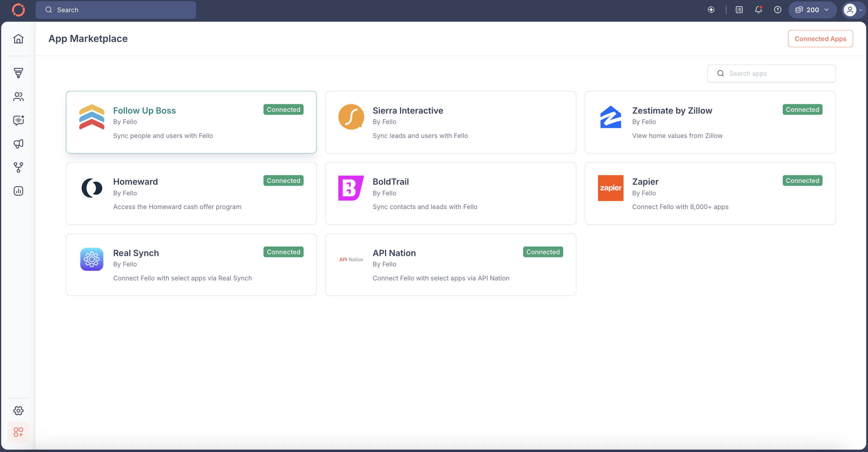Open the megaphone marketing icon in sidebar
868x452 pixels.
tap(18, 144)
